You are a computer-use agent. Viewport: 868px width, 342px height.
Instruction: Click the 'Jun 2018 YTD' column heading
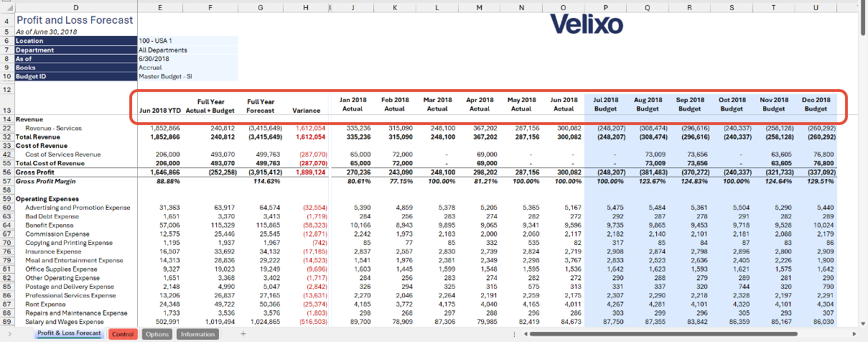(x=159, y=110)
